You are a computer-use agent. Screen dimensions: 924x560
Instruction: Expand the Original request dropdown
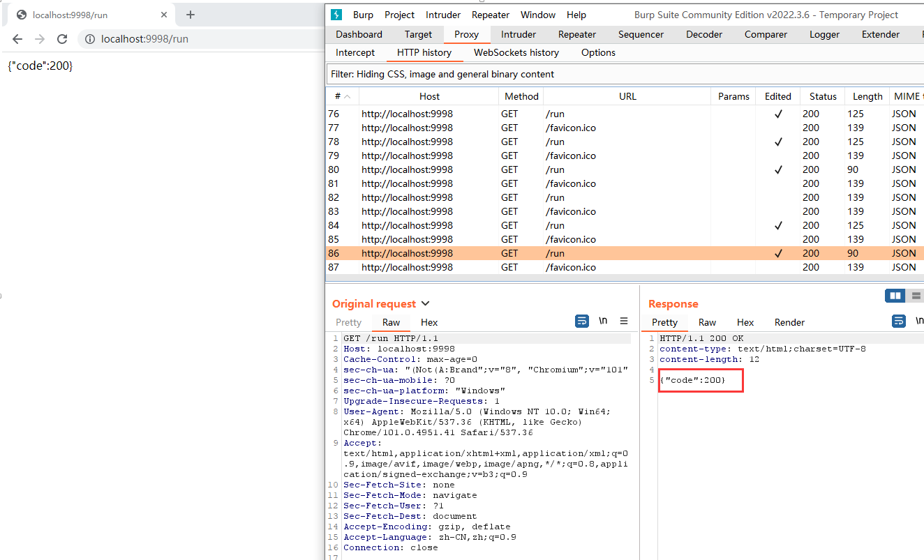click(x=426, y=304)
